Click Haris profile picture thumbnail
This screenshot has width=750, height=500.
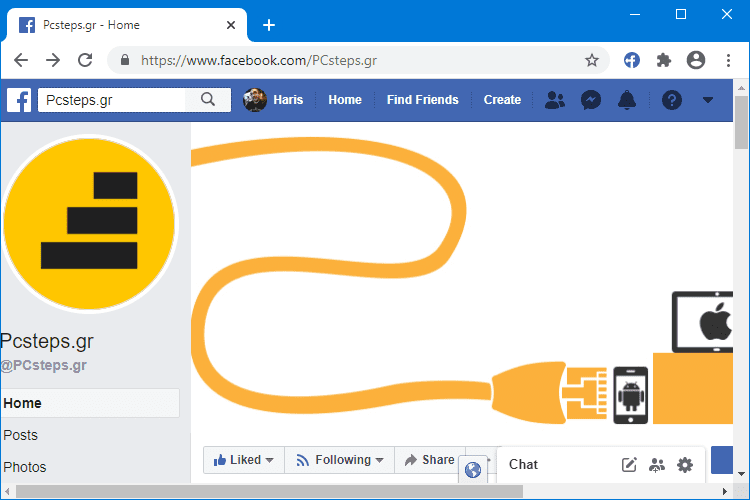point(255,100)
